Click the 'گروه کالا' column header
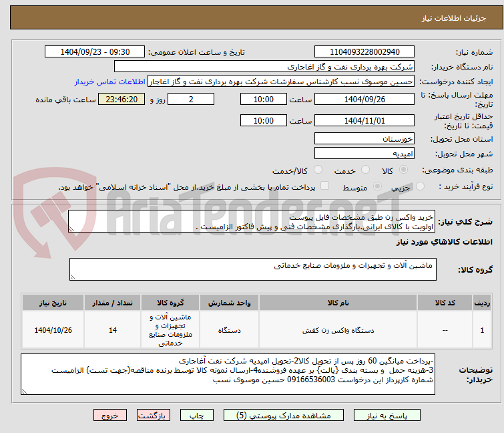Screen dimensions: 504x433 [x=170, y=303]
